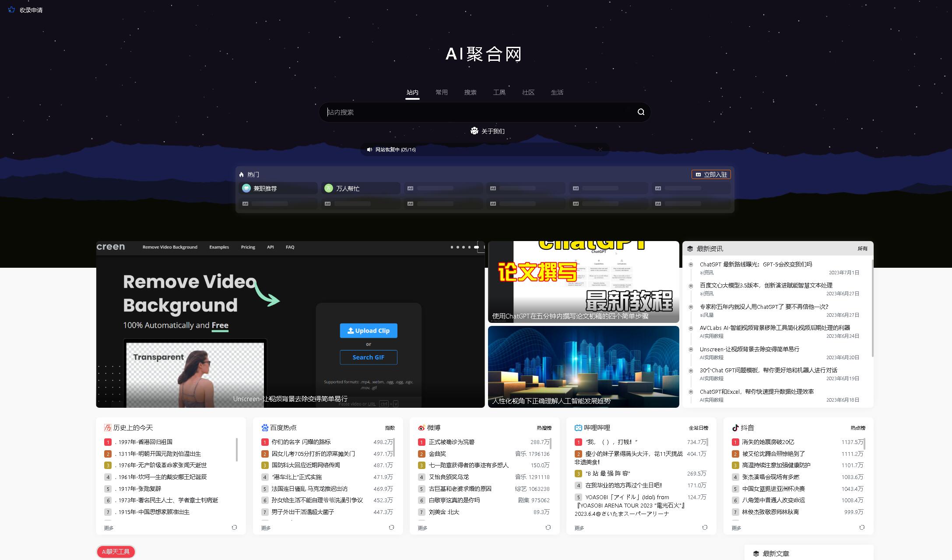Refresh the 微博 hot list
952x560 pixels.
click(548, 527)
